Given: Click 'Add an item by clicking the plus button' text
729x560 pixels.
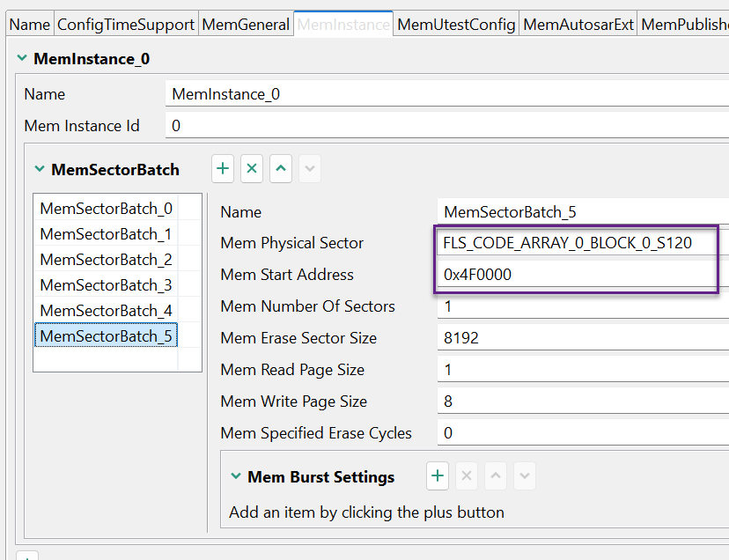Looking at the screenshot, I should tap(366, 512).
